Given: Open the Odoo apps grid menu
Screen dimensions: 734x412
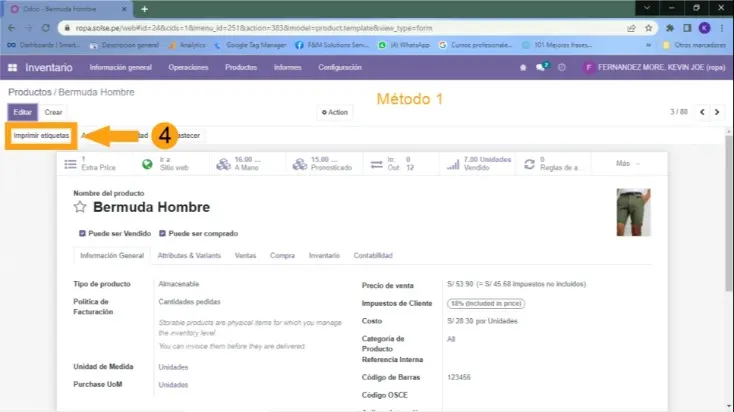Looking at the screenshot, I should 12,67.
